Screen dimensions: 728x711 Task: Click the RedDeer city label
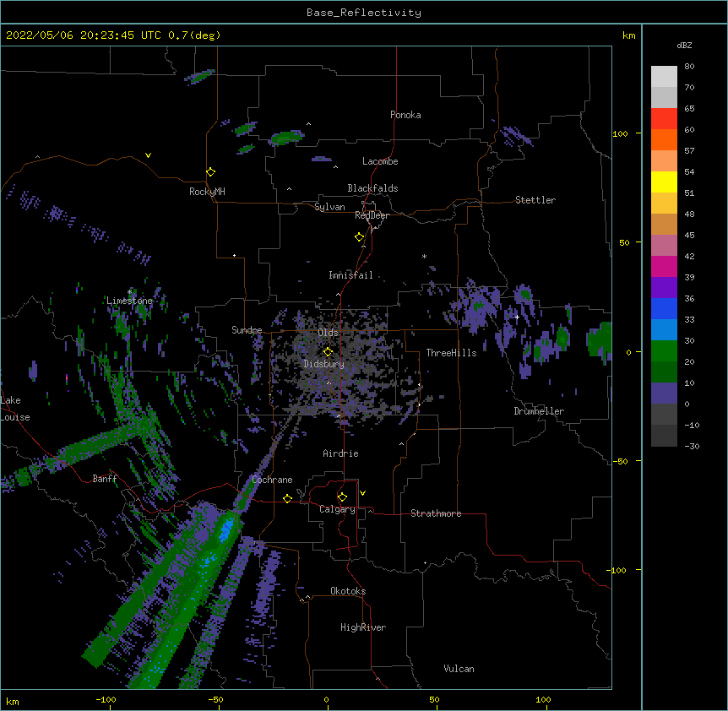[372, 215]
